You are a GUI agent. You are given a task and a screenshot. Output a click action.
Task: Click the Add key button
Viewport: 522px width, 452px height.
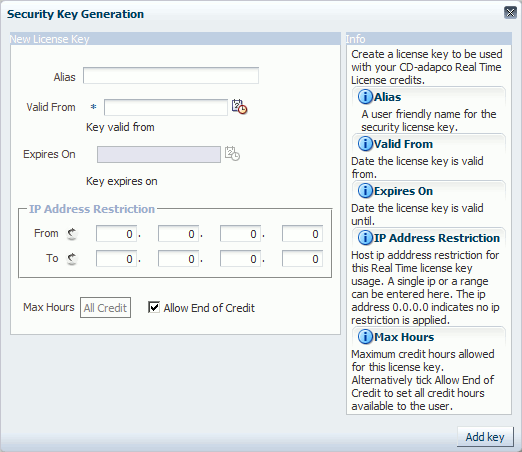pos(485,437)
